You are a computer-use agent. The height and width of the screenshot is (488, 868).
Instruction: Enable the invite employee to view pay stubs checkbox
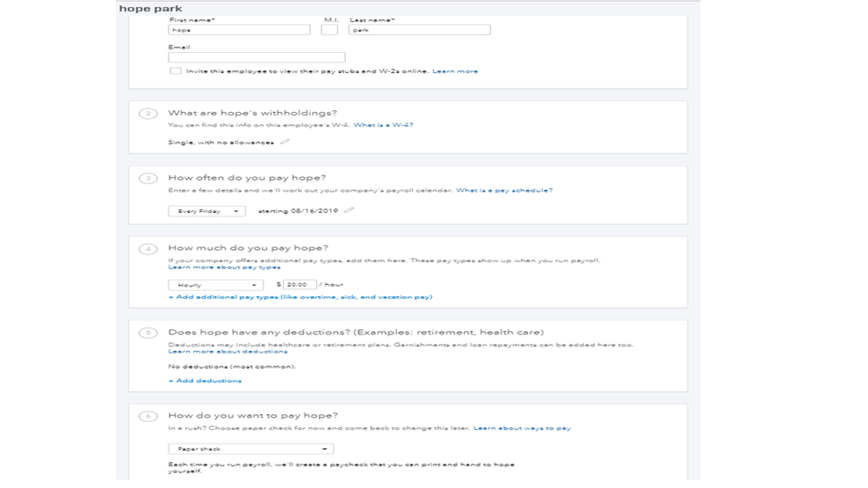coord(176,71)
